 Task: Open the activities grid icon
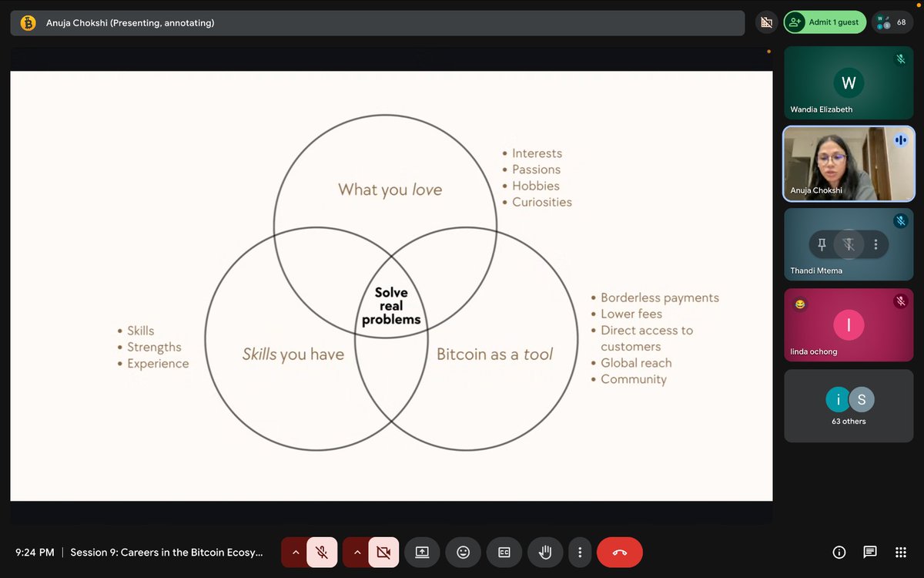[901, 552]
